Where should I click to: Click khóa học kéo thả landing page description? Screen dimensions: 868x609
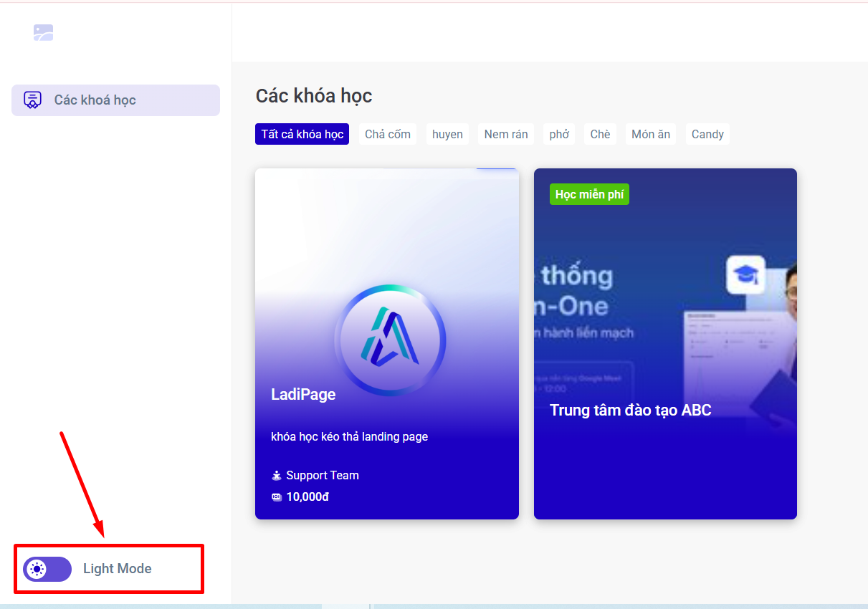point(350,436)
